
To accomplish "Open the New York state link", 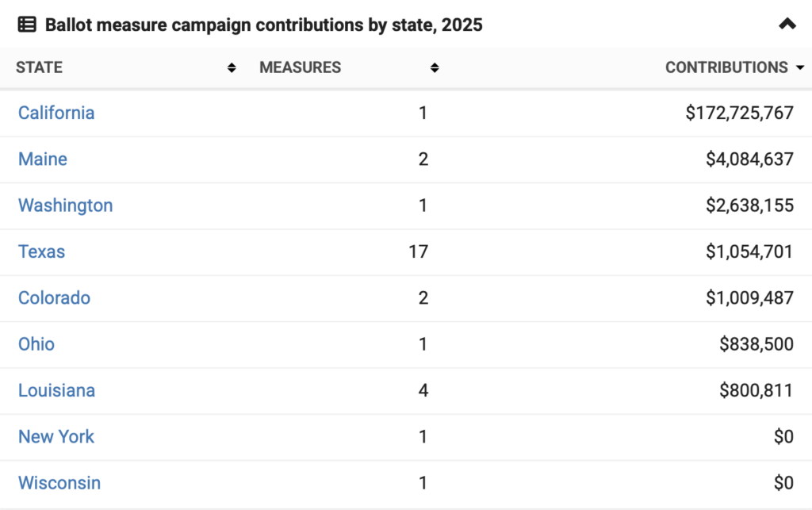I will coord(56,437).
